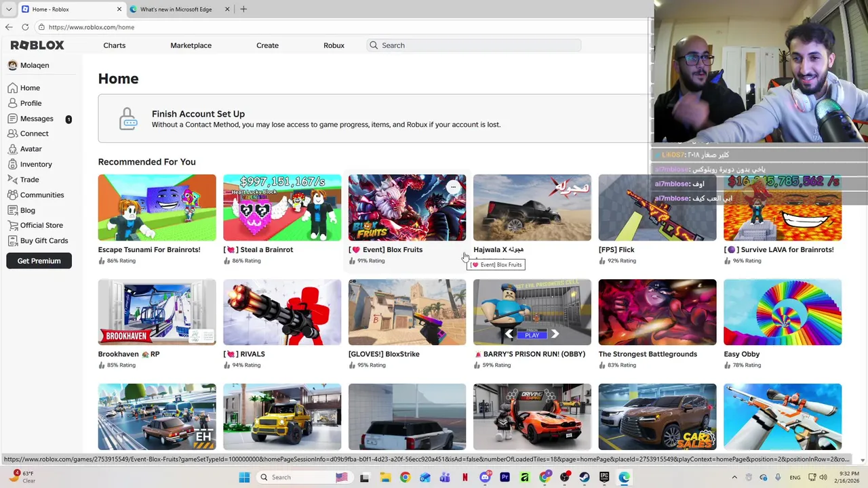868x488 pixels.
Task: Show hidden system tray icons chevron
Action: [734, 477]
